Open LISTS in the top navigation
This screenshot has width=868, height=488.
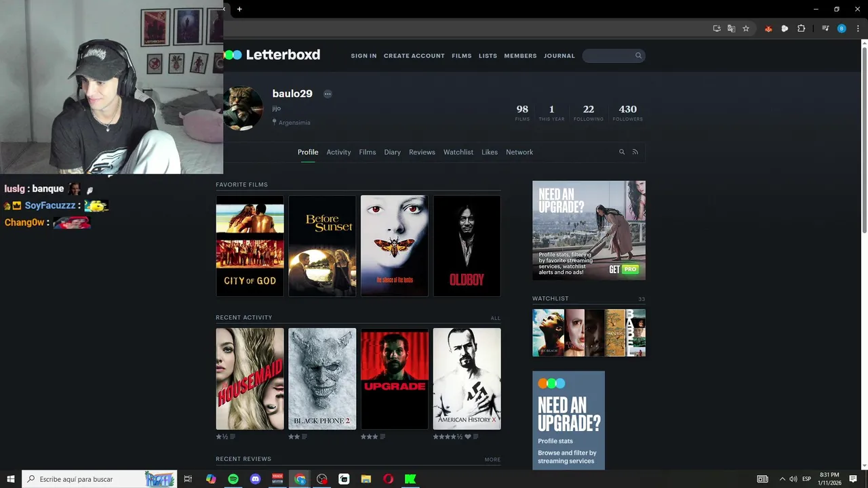[488, 56]
